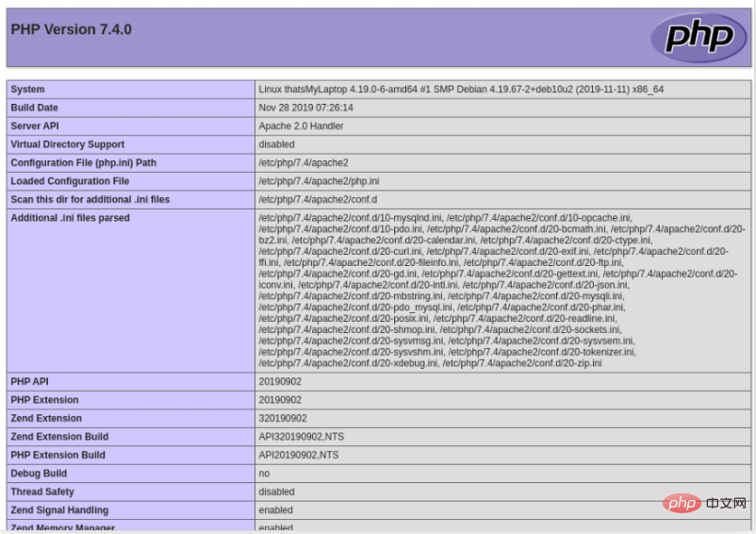Image resolution: width=756 pixels, height=534 pixels.
Task: Select the Linux thatsMyLaptop system value
Action: (461, 90)
